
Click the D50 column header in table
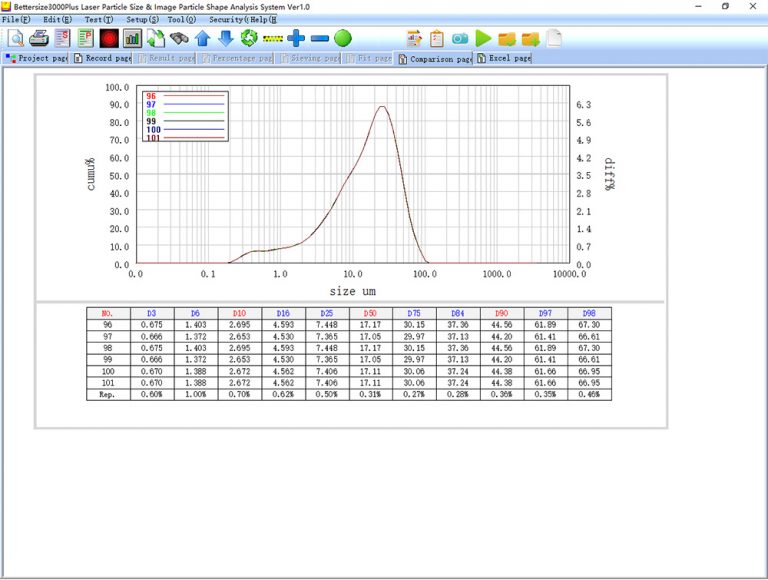(x=370, y=313)
